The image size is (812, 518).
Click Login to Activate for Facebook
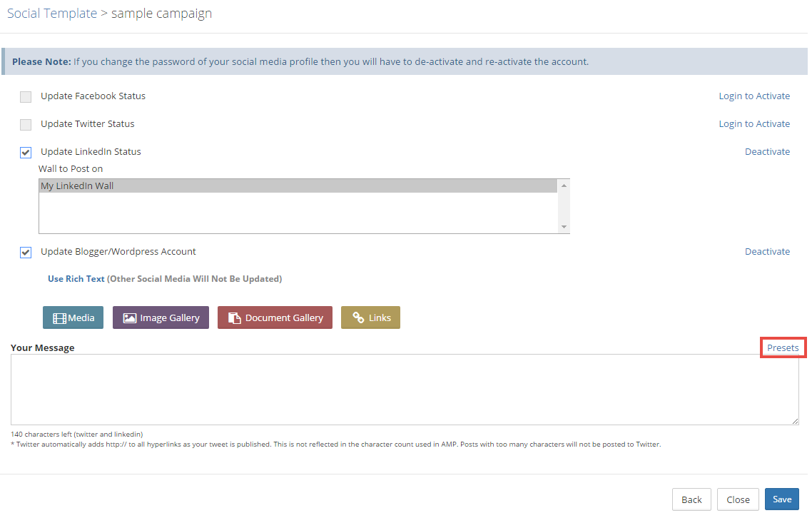[754, 96]
